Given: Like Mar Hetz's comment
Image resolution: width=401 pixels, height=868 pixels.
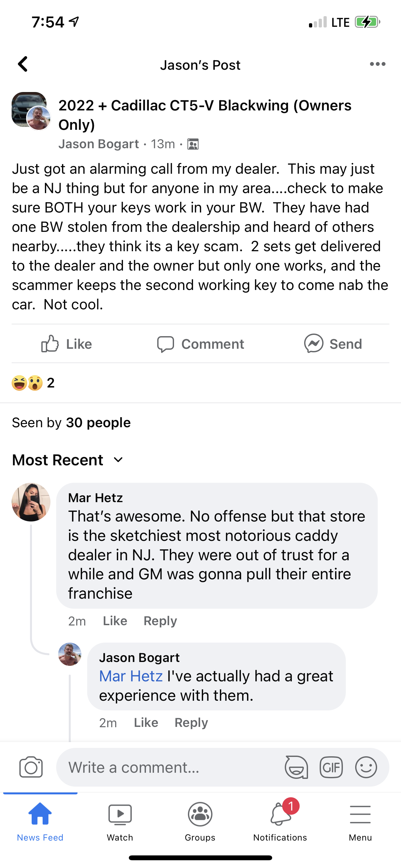Looking at the screenshot, I should point(115,621).
